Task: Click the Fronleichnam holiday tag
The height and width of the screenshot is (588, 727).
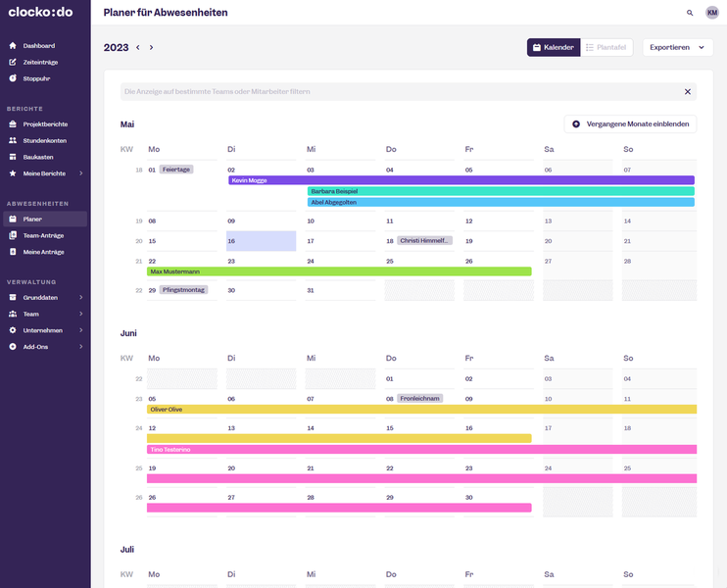Action: pos(419,398)
